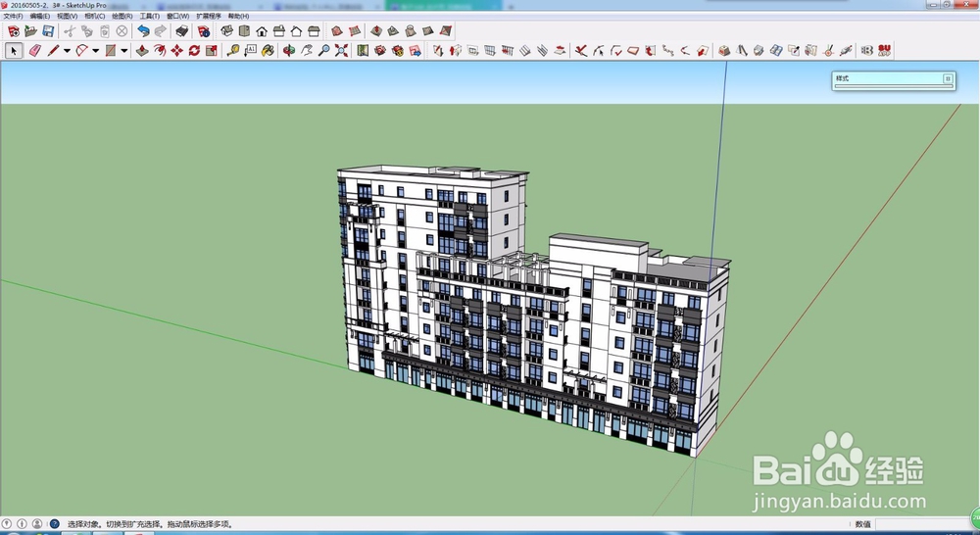The width and height of the screenshot is (980, 535).
Task: Switch to Top view icon
Action: pyautogui.click(x=244, y=31)
